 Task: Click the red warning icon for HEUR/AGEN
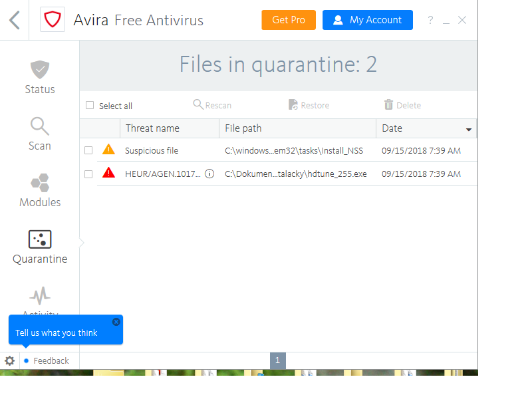coord(108,173)
